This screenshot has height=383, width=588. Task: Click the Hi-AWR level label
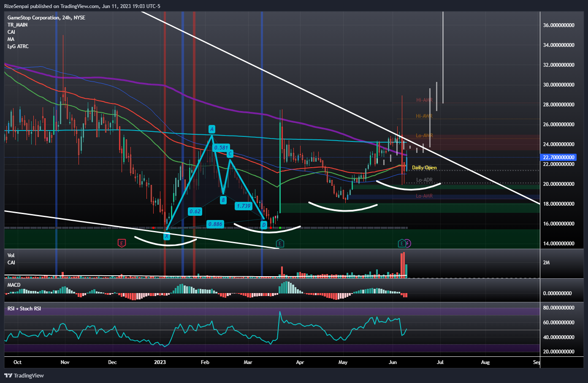tap(424, 116)
